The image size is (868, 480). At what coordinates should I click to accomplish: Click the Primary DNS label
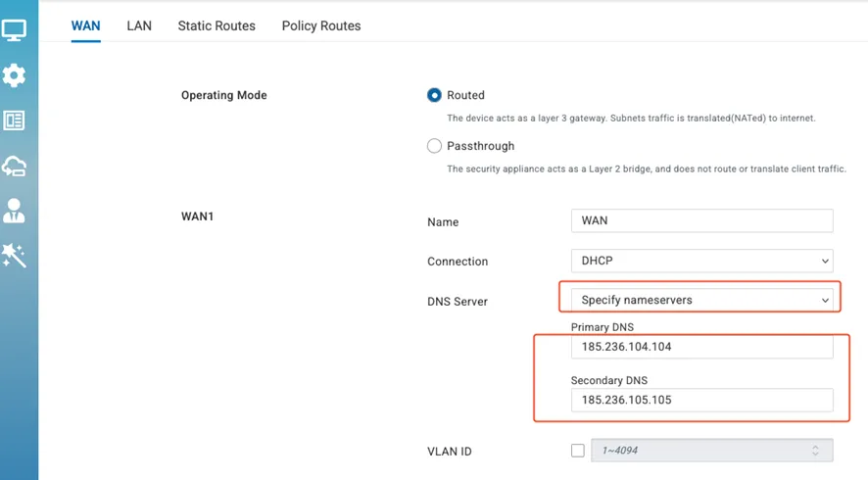[x=603, y=327]
